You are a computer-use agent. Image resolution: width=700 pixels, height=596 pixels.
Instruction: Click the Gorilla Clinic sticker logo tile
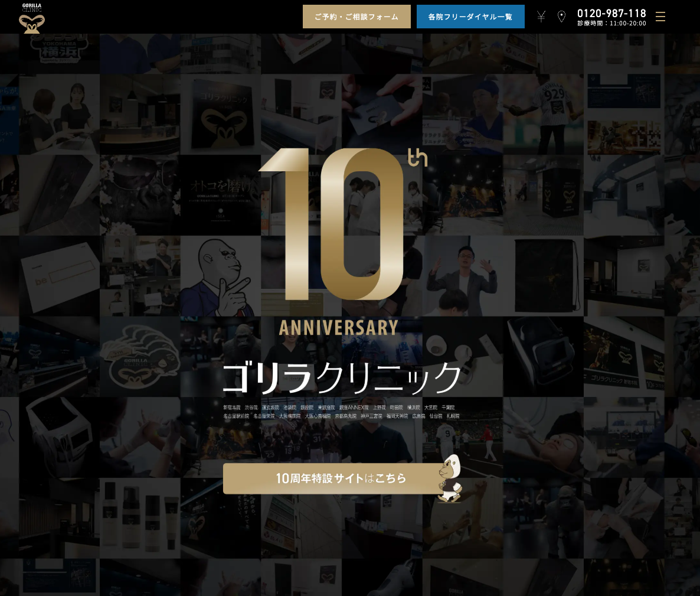(x=140, y=357)
